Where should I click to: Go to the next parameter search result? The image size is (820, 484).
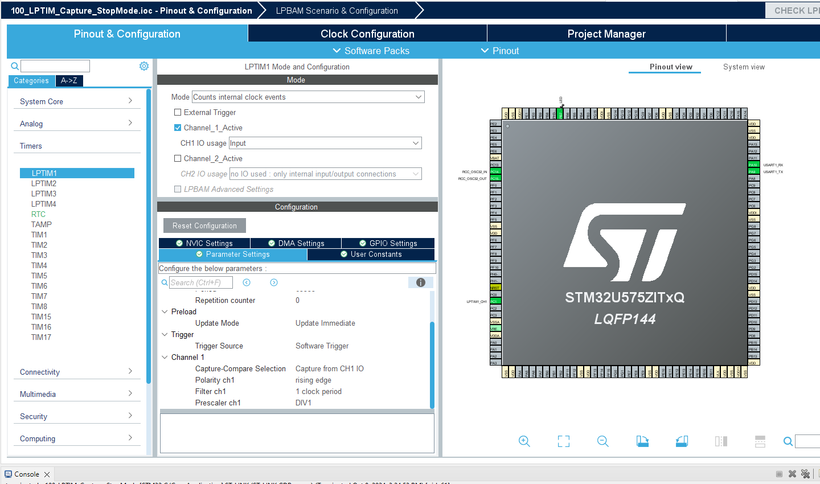tap(274, 282)
